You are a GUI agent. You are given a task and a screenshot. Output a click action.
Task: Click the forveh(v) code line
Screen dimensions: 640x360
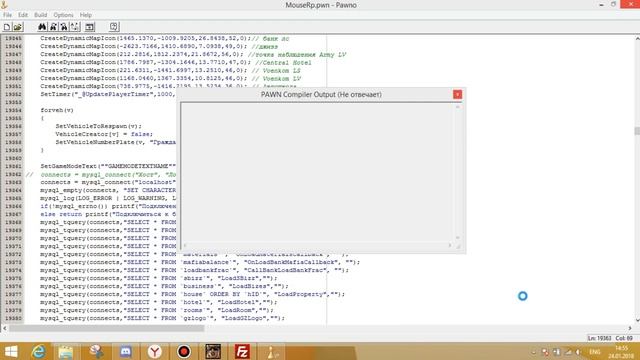coord(57,110)
